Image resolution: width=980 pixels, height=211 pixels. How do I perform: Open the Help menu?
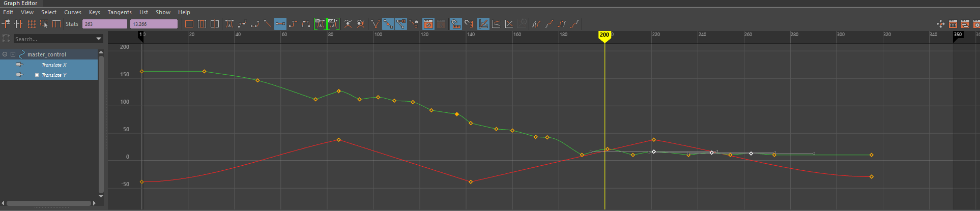[184, 12]
